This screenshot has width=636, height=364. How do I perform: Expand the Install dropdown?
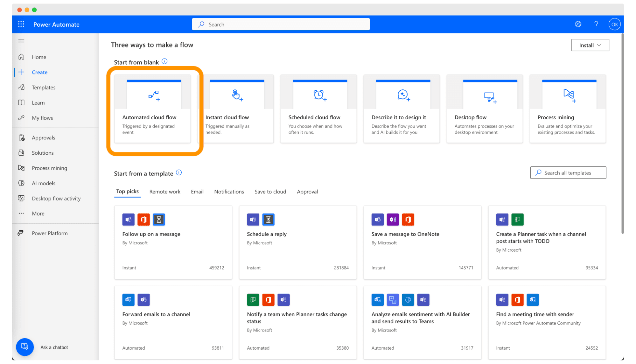(590, 45)
